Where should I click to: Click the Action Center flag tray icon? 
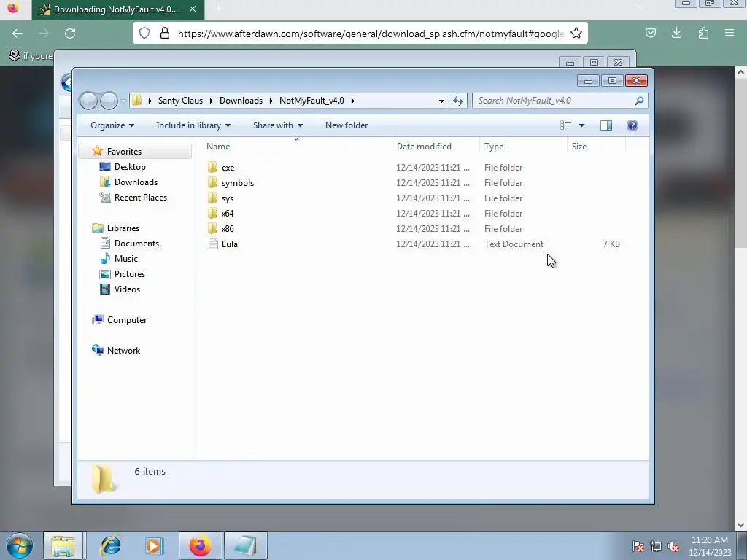[638, 547]
